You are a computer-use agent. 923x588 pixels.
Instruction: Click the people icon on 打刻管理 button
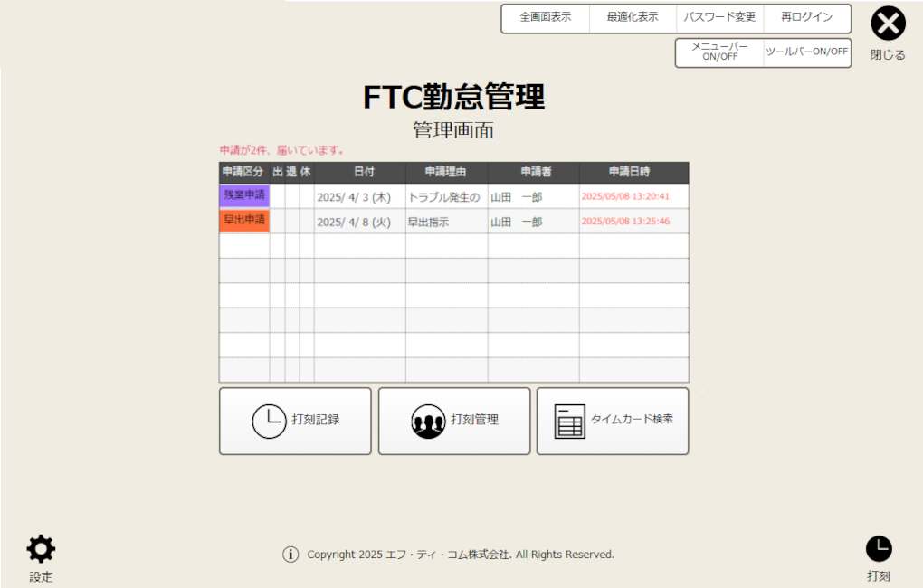coord(428,422)
